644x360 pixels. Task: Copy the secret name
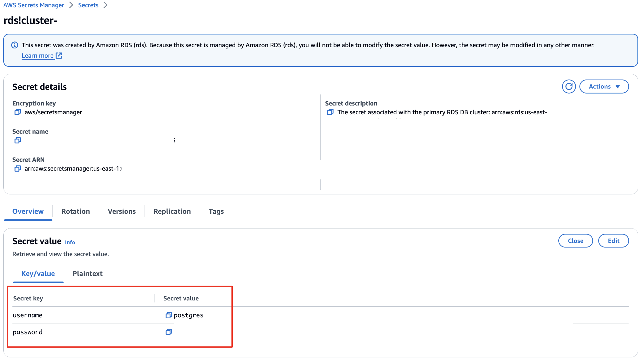[17, 140]
